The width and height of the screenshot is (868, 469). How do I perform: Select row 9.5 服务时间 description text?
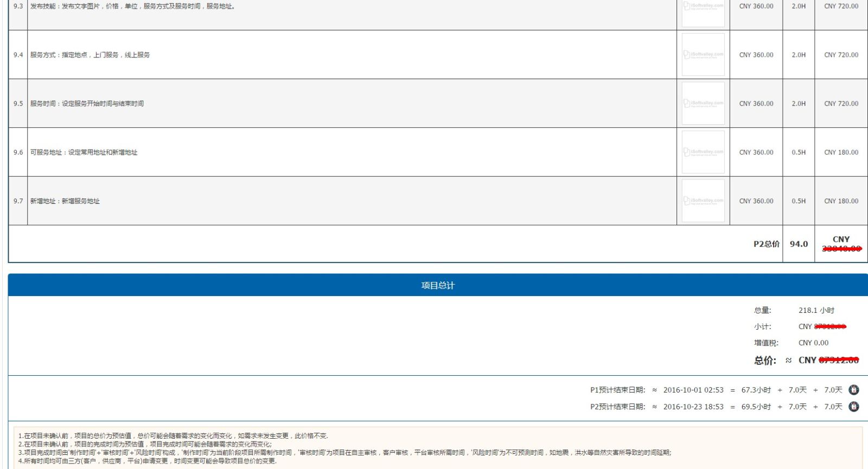87,104
